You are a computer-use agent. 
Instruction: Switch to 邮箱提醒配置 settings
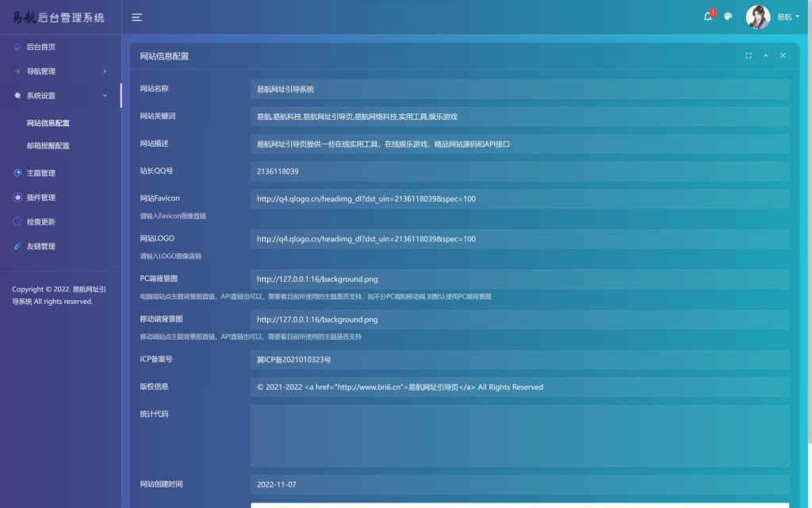coord(48,146)
